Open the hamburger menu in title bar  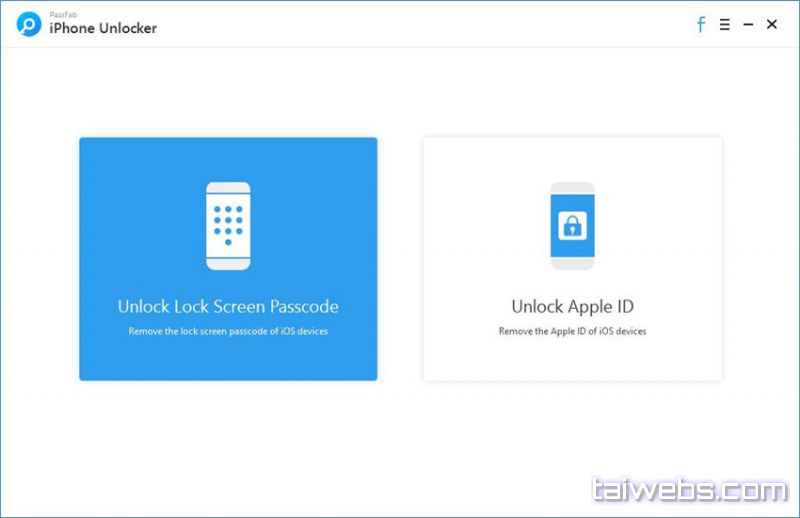724,25
